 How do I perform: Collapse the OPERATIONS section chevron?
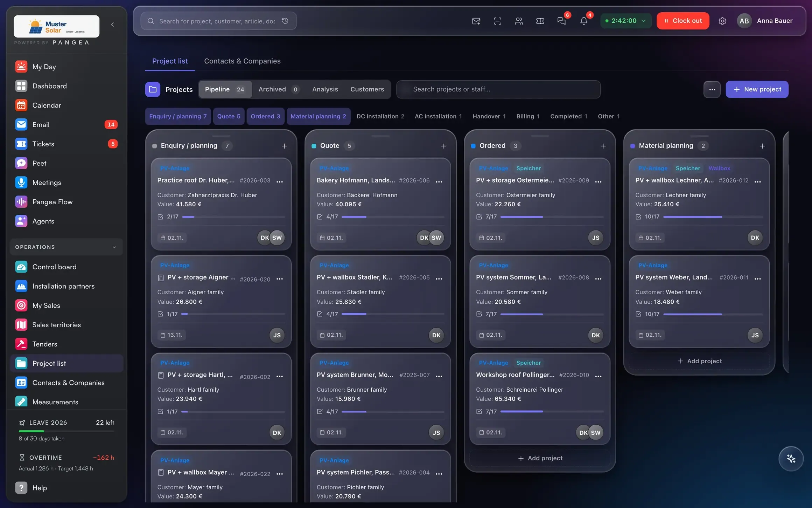point(114,247)
